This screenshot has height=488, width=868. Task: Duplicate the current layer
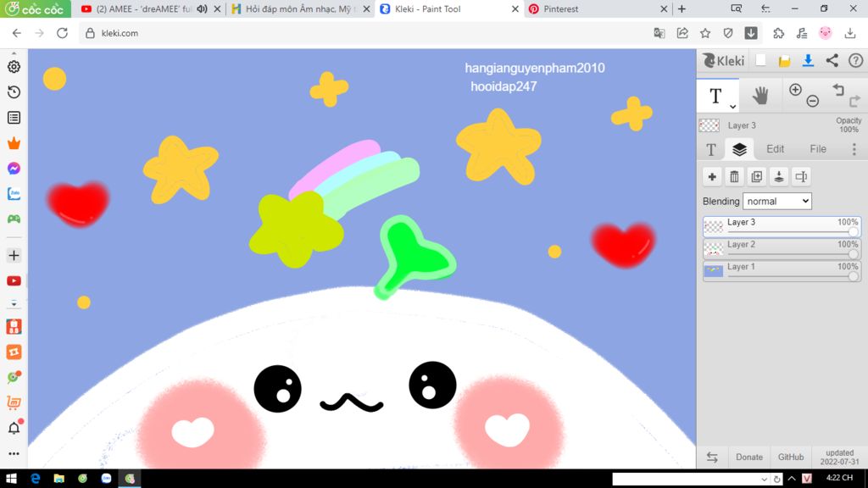757,176
